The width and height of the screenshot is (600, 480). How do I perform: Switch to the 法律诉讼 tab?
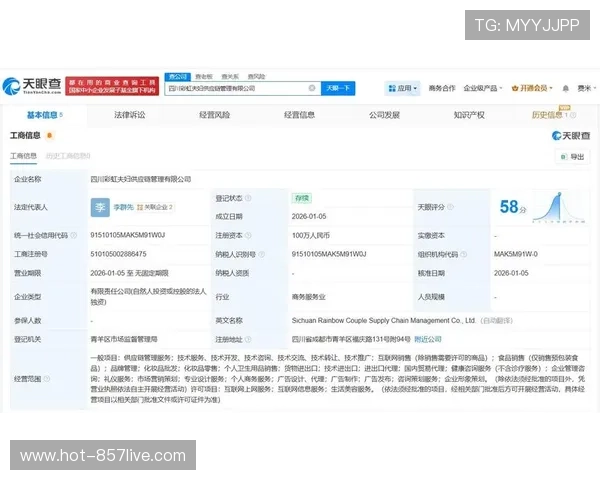(x=129, y=115)
